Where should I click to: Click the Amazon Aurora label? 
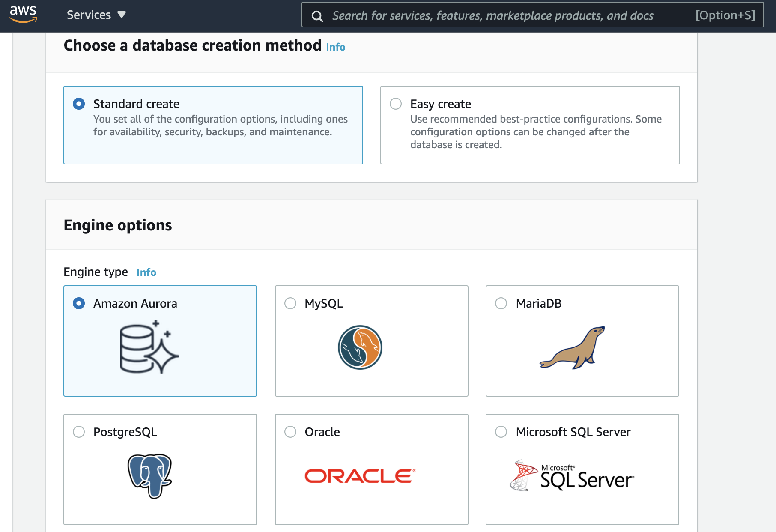[x=135, y=304]
